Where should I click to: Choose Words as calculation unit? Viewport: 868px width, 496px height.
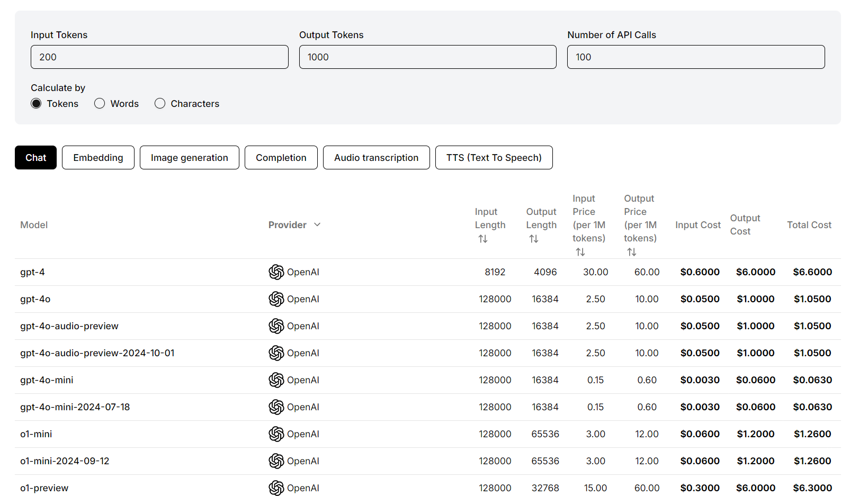(100, 104)
